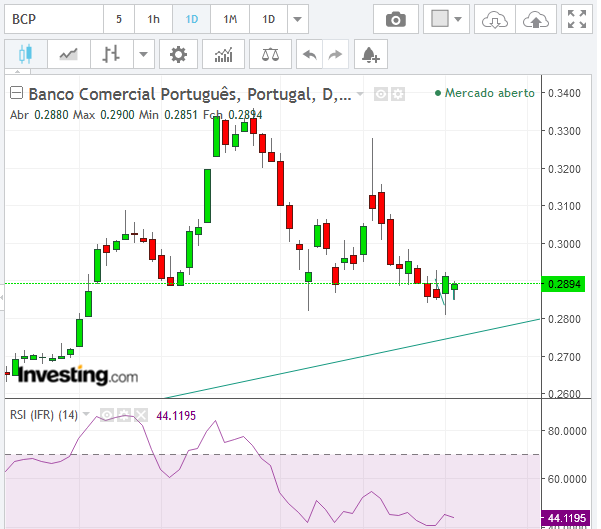The height and width of the screenshot is (529, 601).
Task: Select the highlighted 1D interval
Action: [x=192, y=19]
